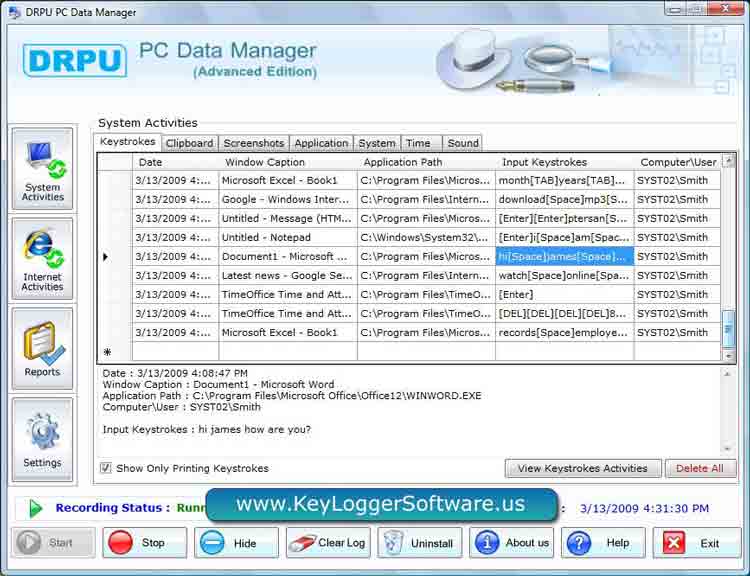Switch to the Sound tab
This screenshot has height=576, width=750.
tap(462, 143)
